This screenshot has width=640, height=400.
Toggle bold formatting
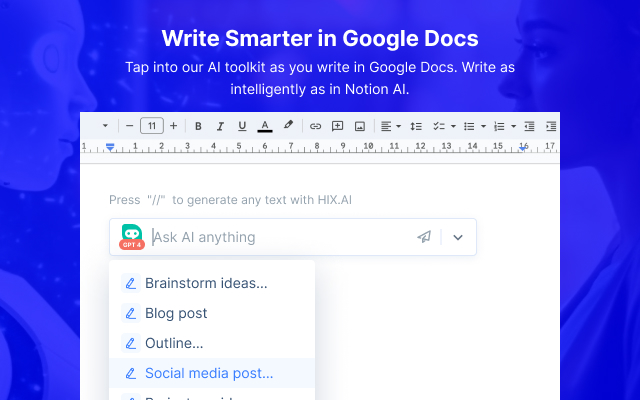(x=198, y=127)
